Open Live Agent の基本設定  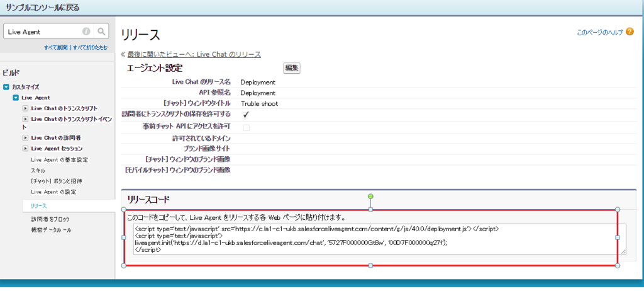(59, 159)
